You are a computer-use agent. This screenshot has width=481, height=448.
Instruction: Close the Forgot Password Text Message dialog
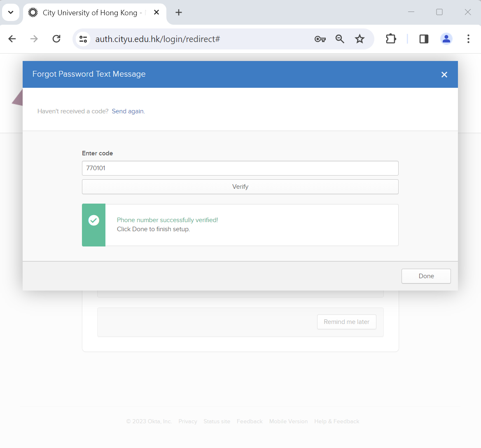pyautogui.click(x=444, y=75)
